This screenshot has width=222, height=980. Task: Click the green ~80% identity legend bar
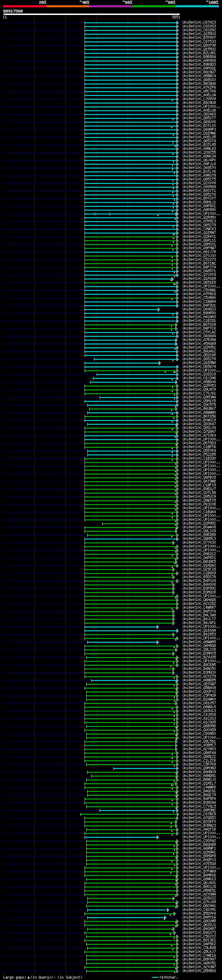pos(154,6)
